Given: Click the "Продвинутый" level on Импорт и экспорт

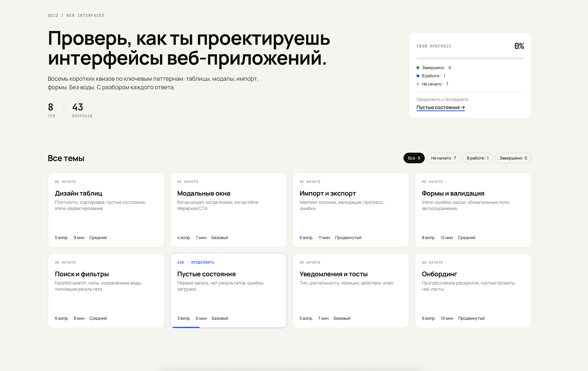Looking at the screenshot, I should tap(348, 238).
